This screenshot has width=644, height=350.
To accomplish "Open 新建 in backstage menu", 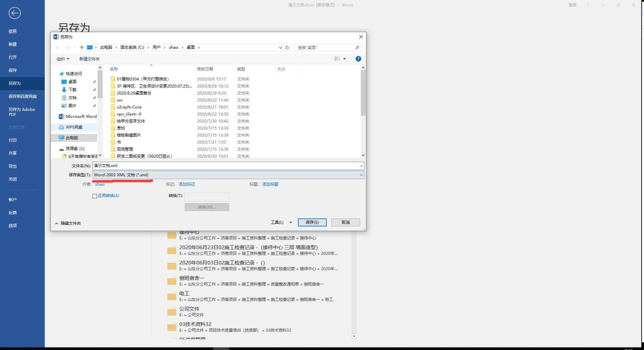I will click(13, 44).
